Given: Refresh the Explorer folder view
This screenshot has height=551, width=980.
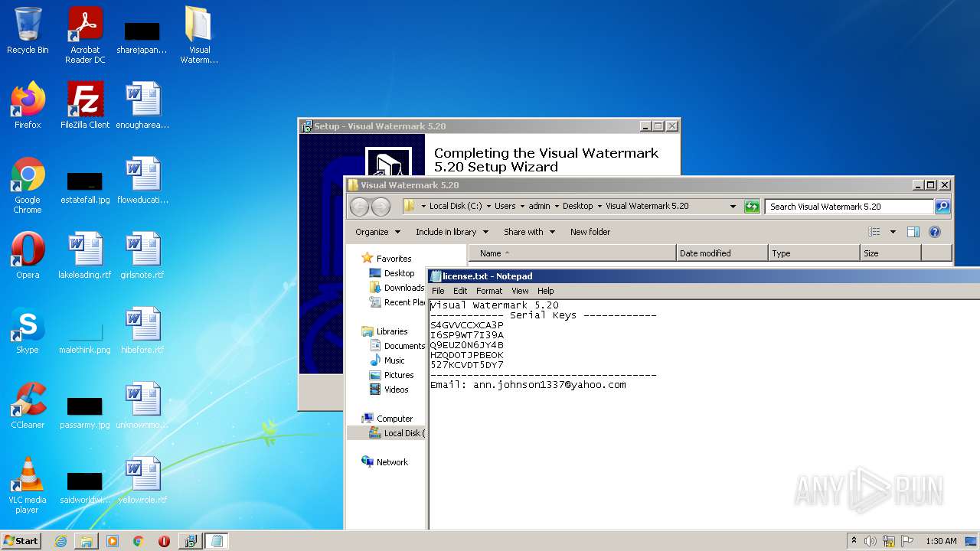Looking at the screenshot, I should [x=752, y=207].
